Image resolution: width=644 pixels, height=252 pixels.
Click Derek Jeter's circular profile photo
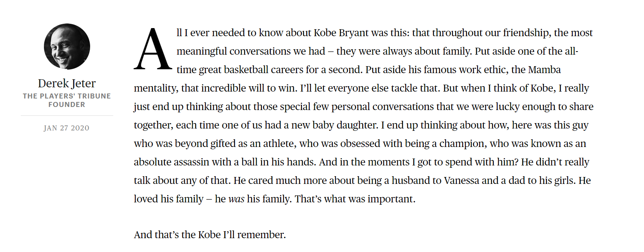[67, 47]
